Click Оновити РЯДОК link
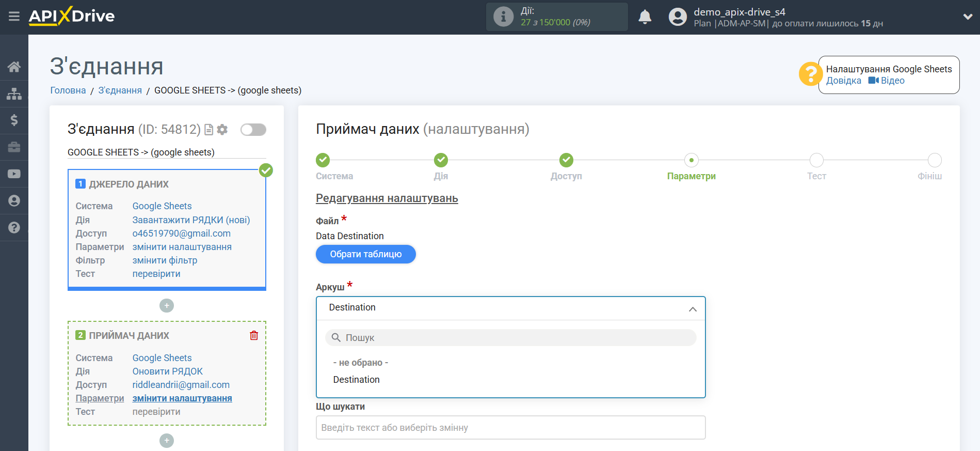 168,371
